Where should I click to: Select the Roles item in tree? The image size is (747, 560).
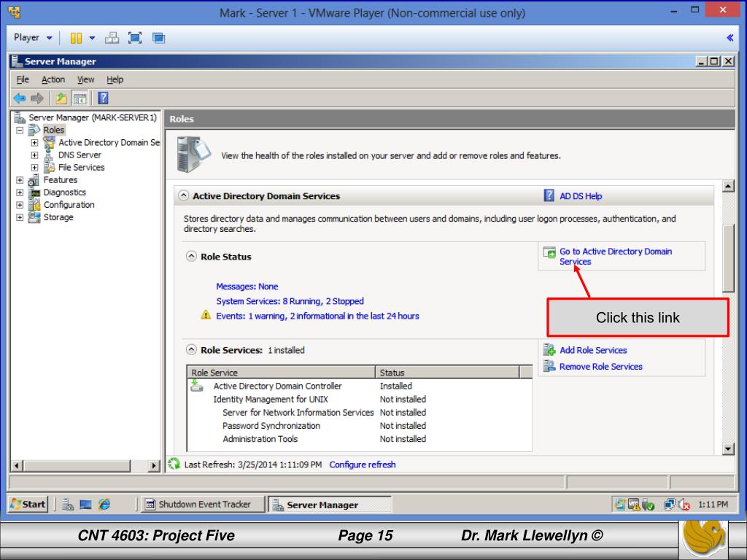[x=53, y=130]
